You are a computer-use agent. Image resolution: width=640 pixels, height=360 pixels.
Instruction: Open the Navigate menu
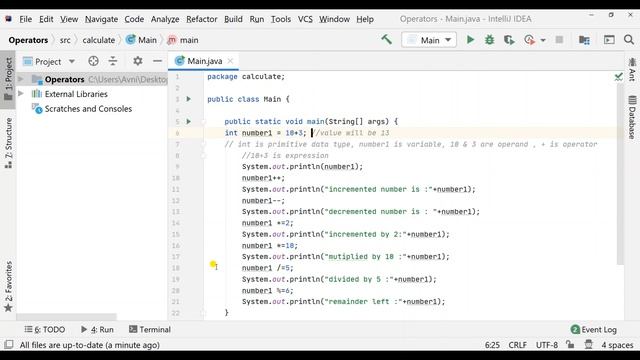click(x=101, y=19)
